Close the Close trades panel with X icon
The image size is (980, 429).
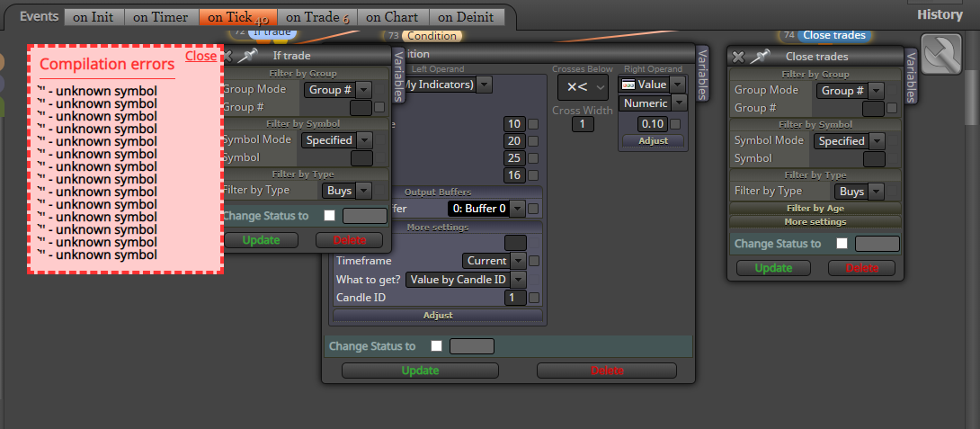click(x=738, y=57)
